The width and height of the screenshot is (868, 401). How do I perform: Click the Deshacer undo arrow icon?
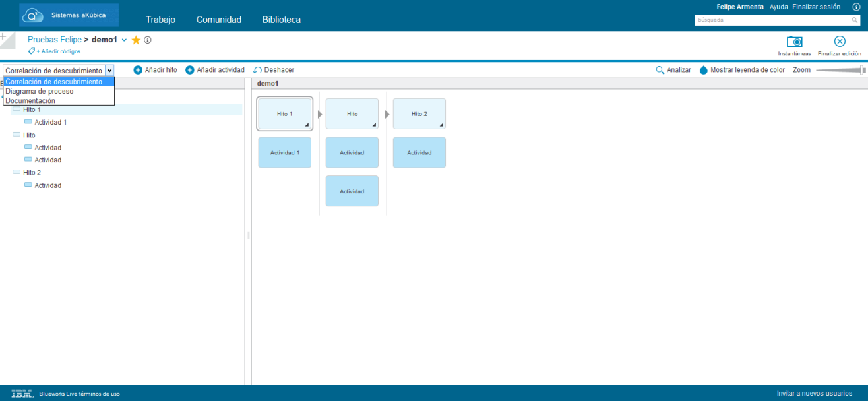pyautogui.click(x=257, y=70)
